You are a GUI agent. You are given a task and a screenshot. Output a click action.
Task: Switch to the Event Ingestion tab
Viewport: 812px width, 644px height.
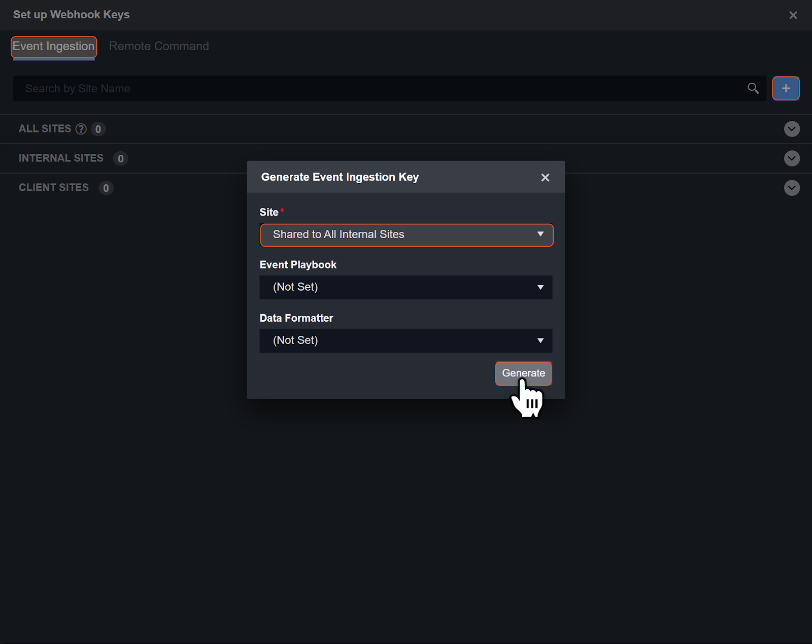53,47
